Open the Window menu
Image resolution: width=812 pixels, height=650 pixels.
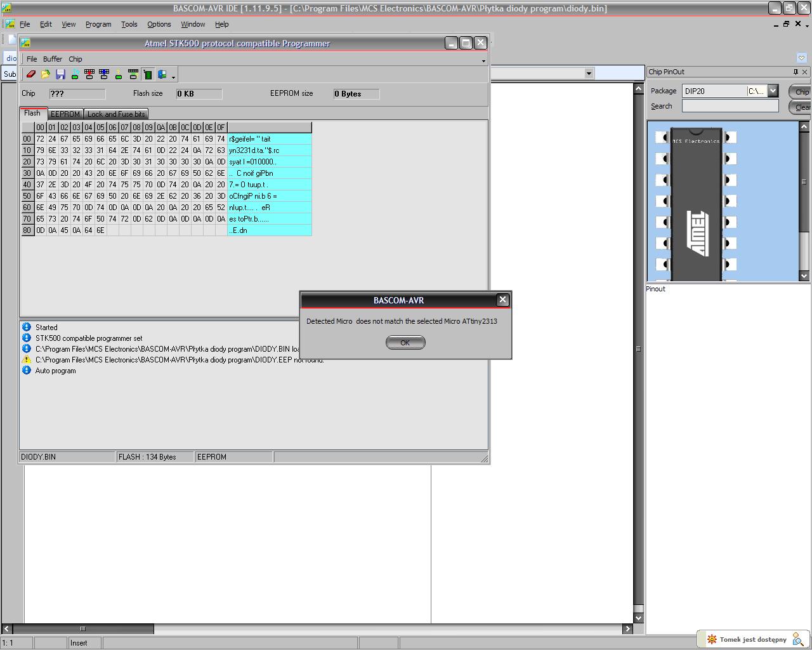tap(193, 24)
